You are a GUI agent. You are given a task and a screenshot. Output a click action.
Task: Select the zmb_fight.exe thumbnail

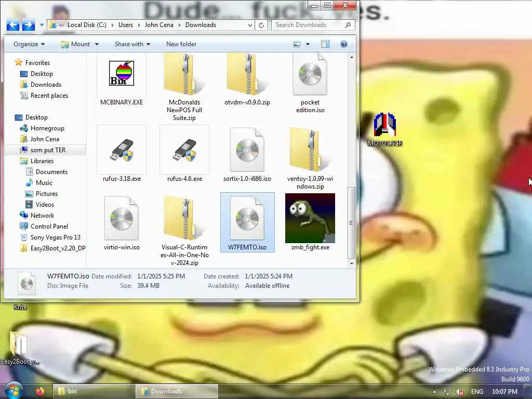pos(310,218)
